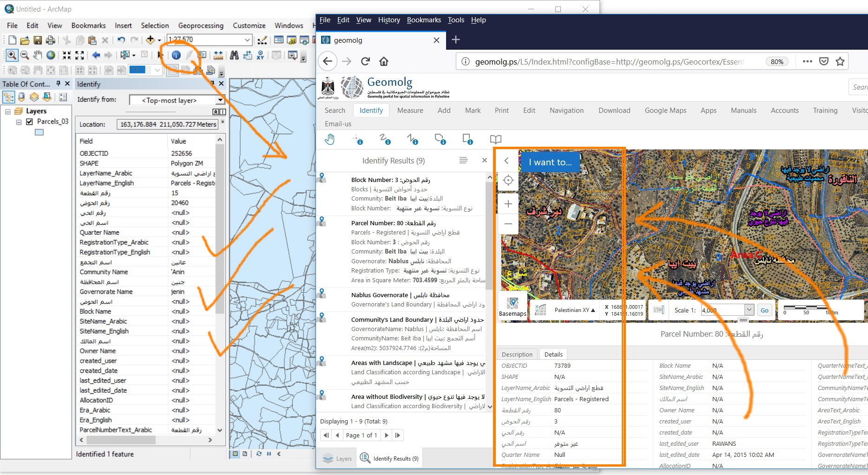868x475 pixels.
Task: Select the Identify tool in ArcMap toolbar
Action: [x=176, y=55]
